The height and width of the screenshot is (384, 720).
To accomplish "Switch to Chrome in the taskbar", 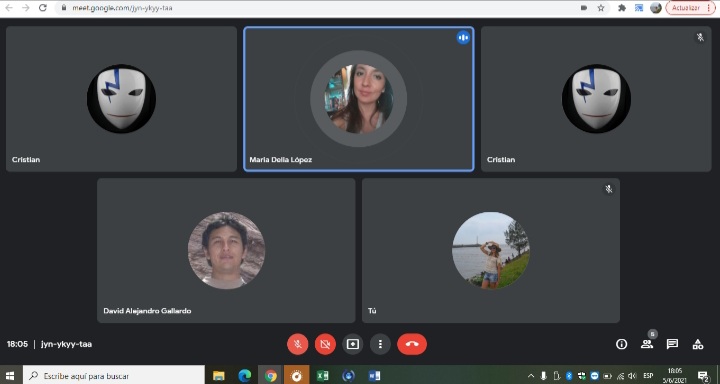I will 271,375.
